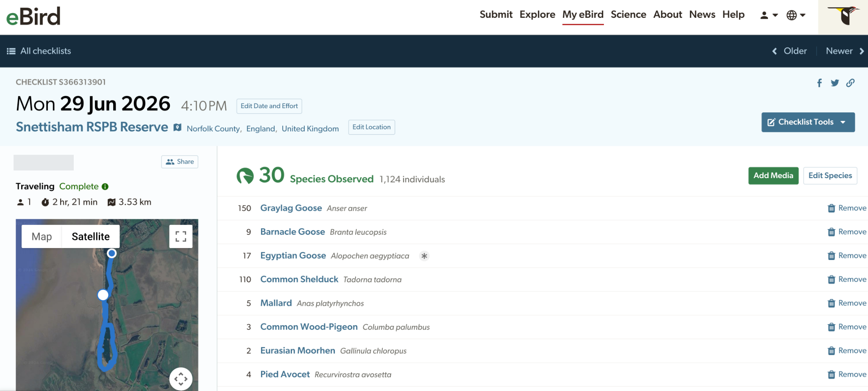Open the News page
Image resolution: width=868 pixels, height=391 pixels.
[702, 14]
